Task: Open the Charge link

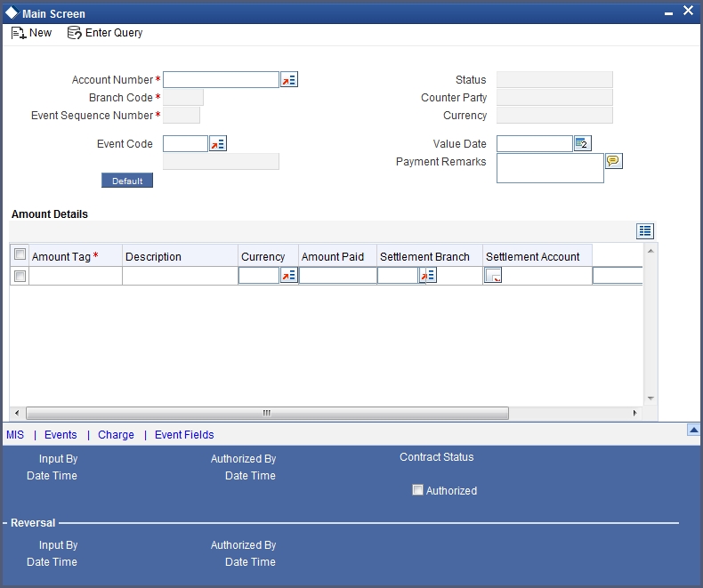Action: [116, 435]
